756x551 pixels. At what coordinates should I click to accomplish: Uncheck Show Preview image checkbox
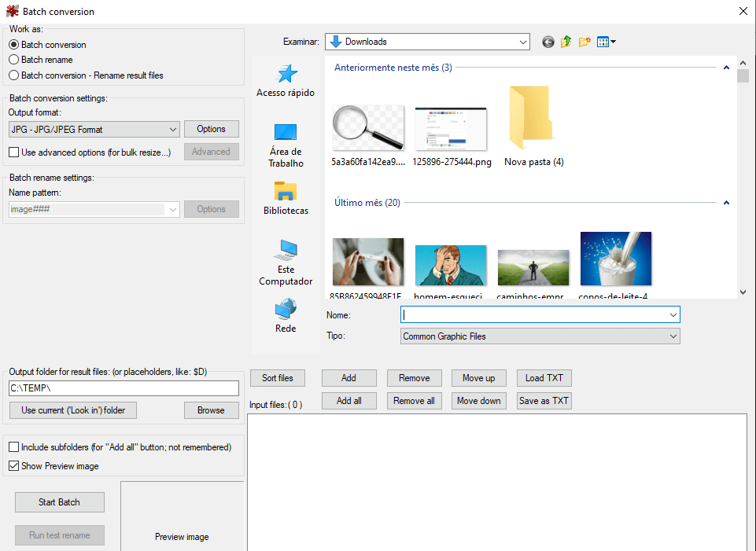(13, 466)
